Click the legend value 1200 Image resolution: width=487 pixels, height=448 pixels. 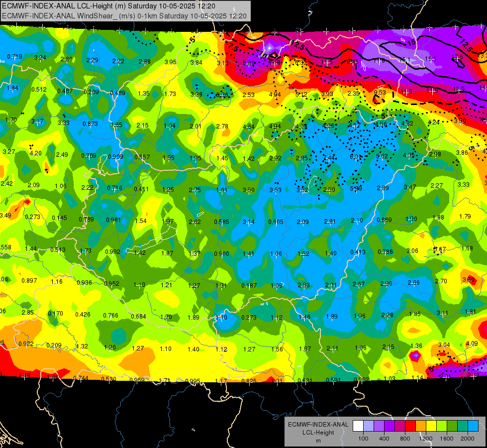425,439
